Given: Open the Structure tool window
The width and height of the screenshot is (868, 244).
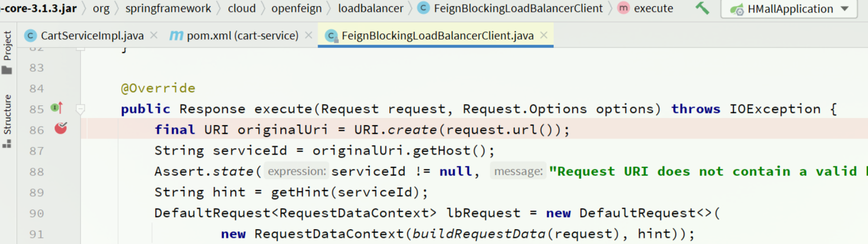Looking at the screenshot, I should (x=7, y=121).
